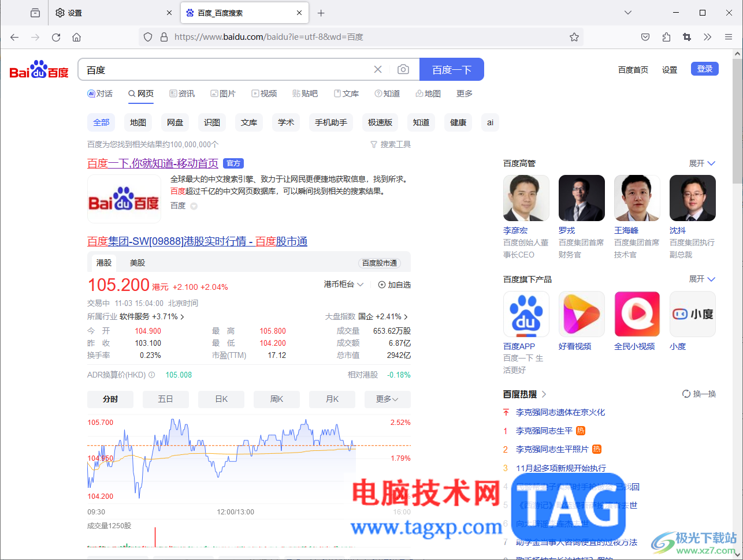The width and height of the screenshot is (743, 560).
Task: View site security padlock information
Action: click(x=164, y=37)
